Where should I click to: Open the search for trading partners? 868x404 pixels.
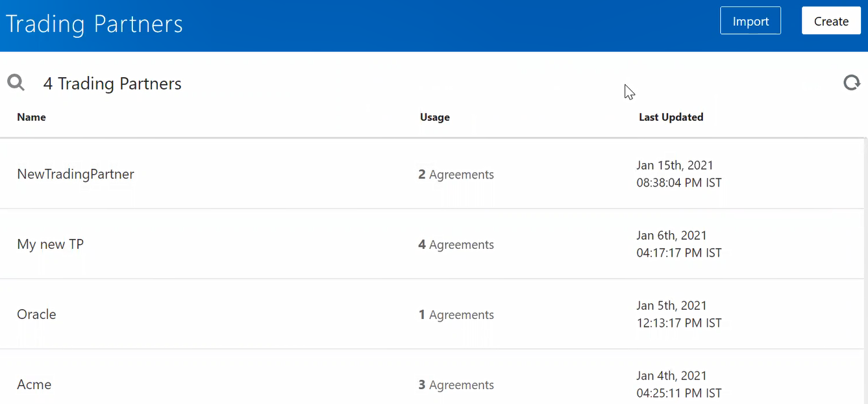point(16,82)
